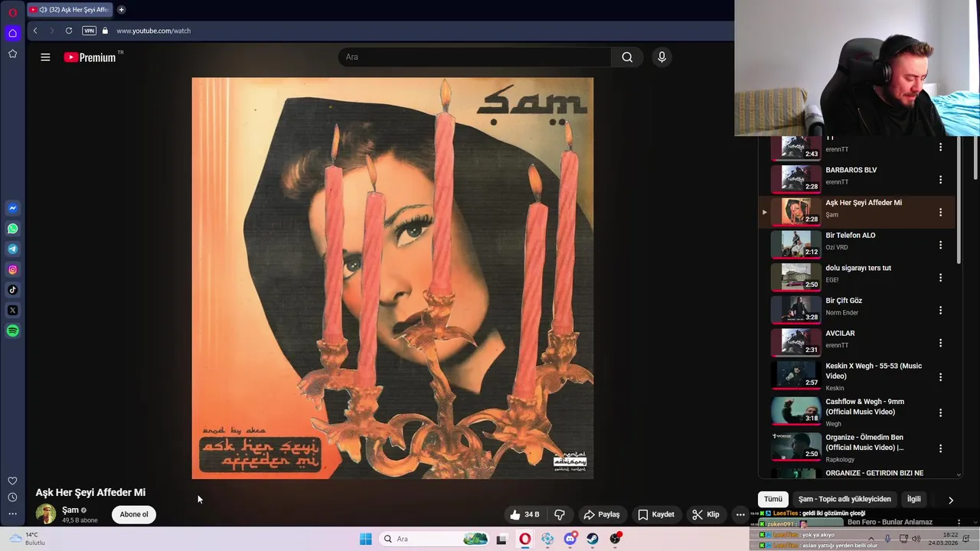
Task: Click the Abone ol subscribe button
Action: click(x=134, y=514)
